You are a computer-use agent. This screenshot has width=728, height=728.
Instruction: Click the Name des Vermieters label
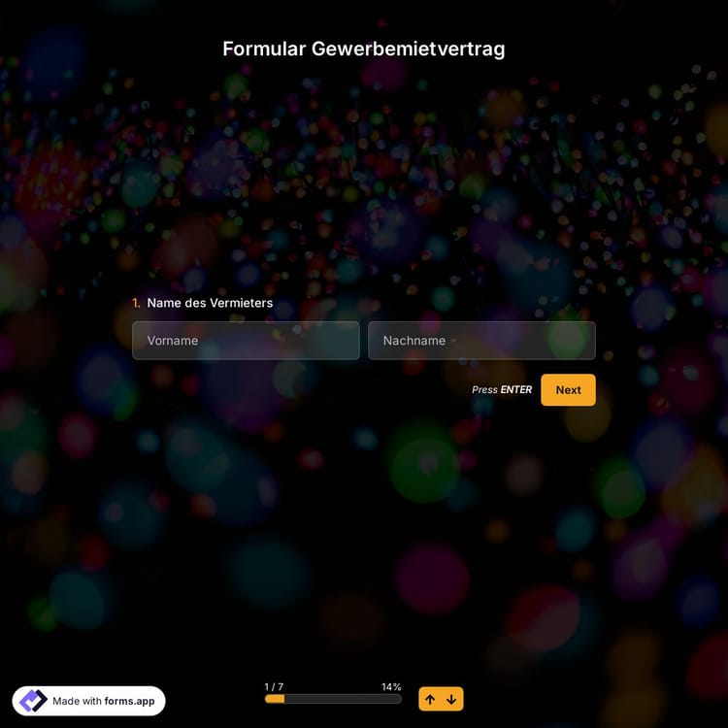tap(210, 303)
